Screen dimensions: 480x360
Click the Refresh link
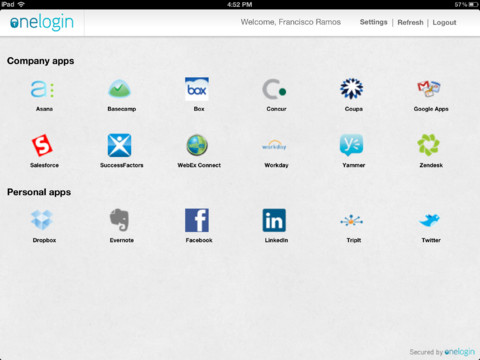[410, 22]
